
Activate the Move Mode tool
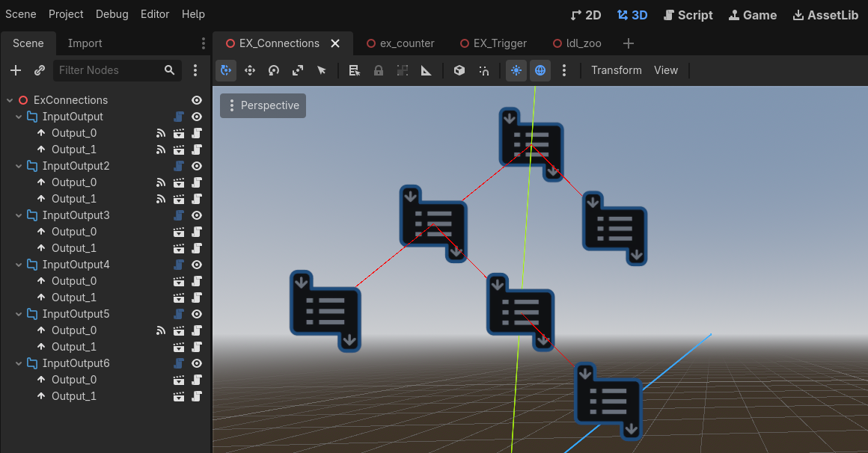pyautogui.click(x=250, y=70)
